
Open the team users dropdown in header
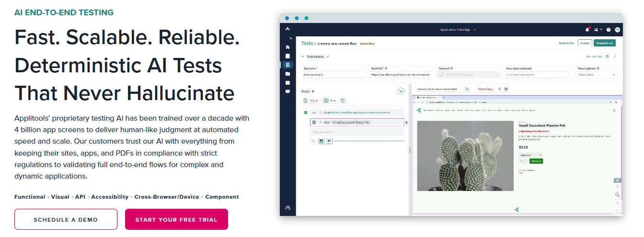pos(598,29)
